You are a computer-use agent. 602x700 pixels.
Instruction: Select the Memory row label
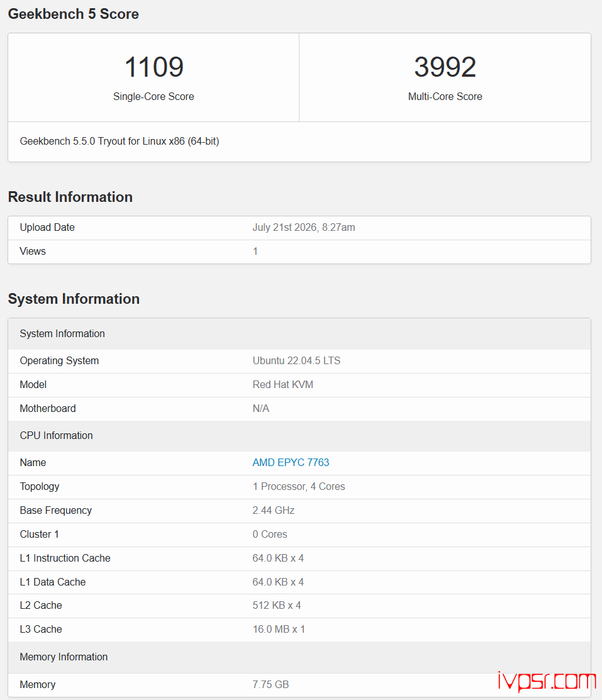[x=38, y=684]
